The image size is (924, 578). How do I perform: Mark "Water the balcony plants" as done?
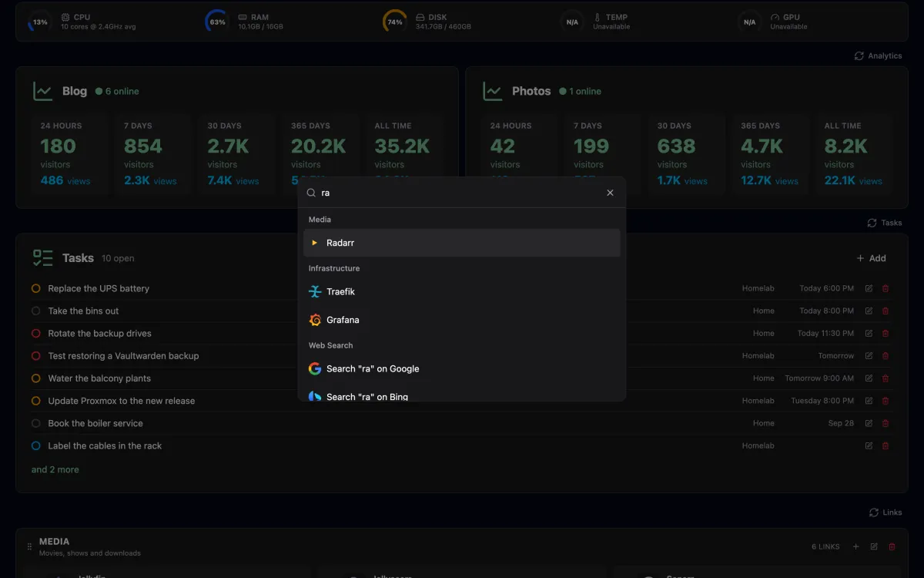(x=35, y=378)
